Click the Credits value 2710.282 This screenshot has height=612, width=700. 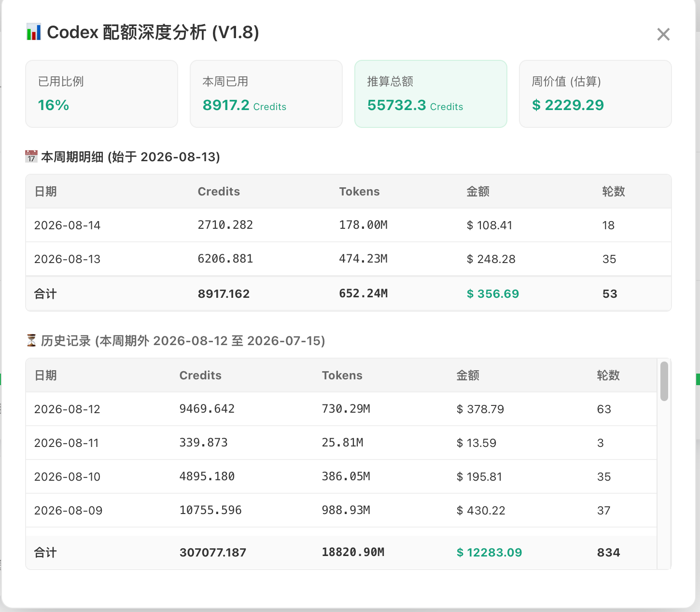pyautogui.click(x=225, y=225)
